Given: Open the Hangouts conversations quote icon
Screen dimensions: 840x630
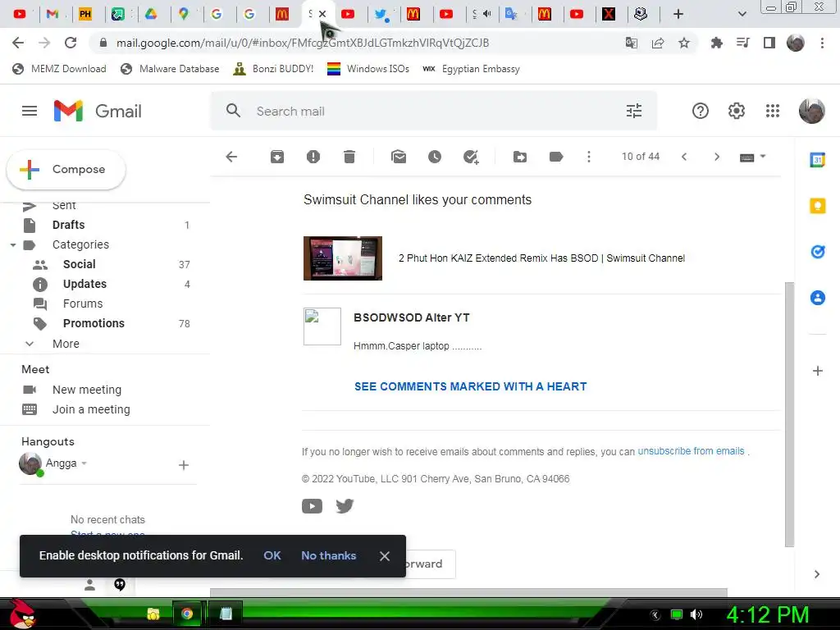Looking at the screenshot, I should click(120, 584).
